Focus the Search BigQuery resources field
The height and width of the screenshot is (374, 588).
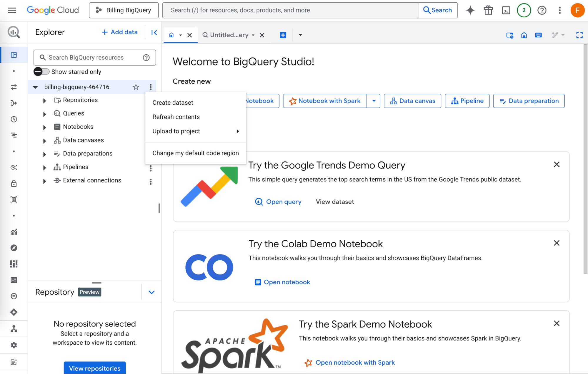[x=94, y=58]
